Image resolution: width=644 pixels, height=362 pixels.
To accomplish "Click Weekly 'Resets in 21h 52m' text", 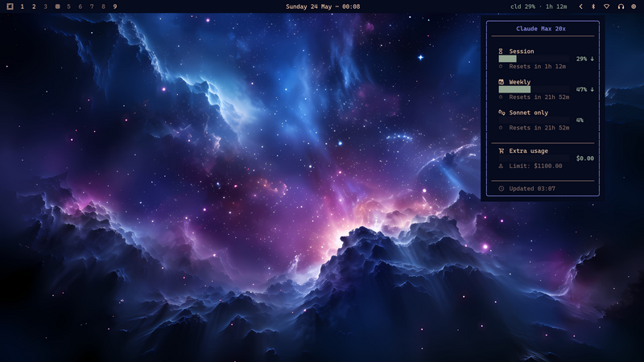I will click(x=539, y=97).
